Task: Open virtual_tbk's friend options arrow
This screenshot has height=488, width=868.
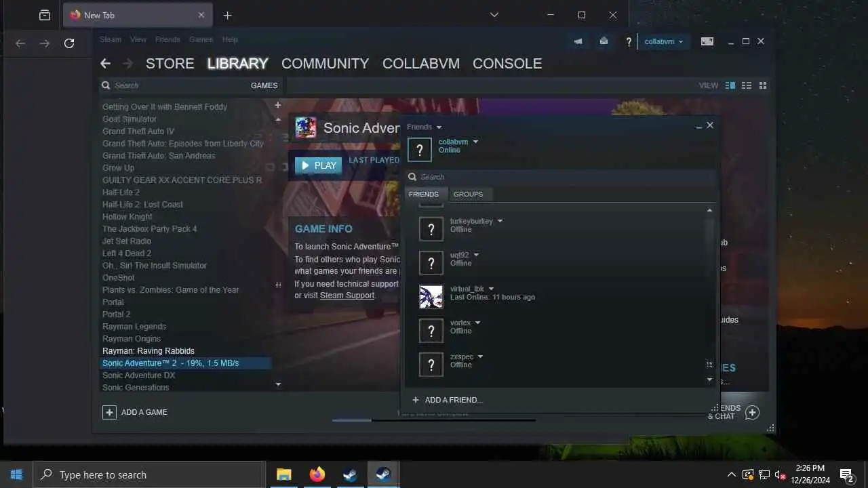Action: point(492,289)
